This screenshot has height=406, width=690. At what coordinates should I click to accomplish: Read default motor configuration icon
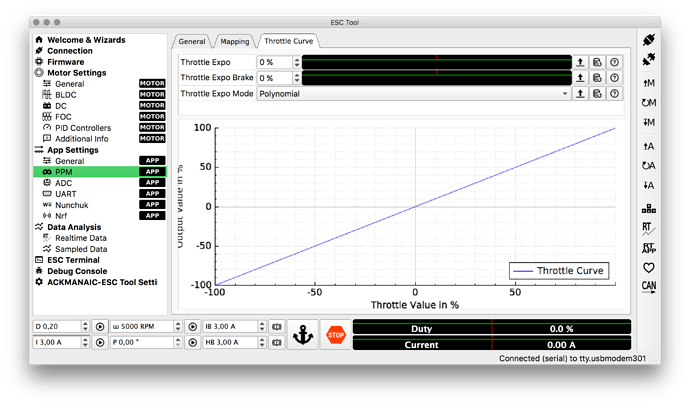click(x=649, y=102)
